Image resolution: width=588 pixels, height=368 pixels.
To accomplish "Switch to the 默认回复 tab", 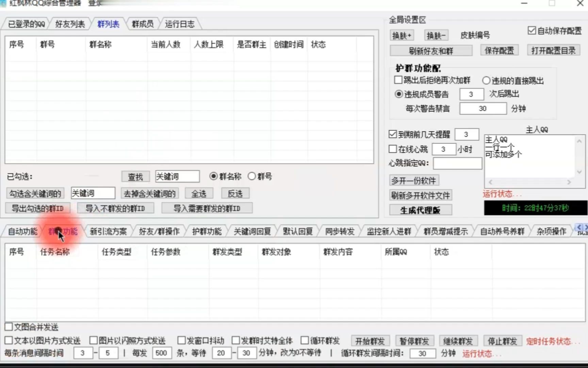I will [298, 232].
